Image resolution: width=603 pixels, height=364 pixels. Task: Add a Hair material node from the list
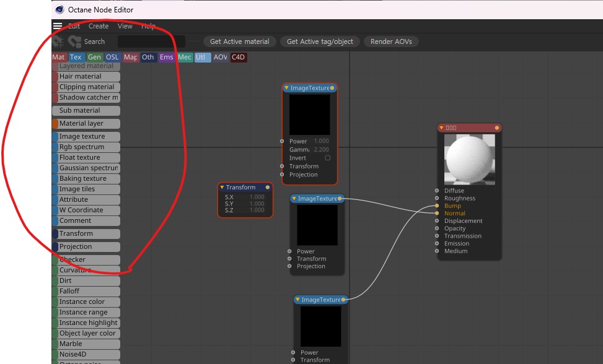86,77
